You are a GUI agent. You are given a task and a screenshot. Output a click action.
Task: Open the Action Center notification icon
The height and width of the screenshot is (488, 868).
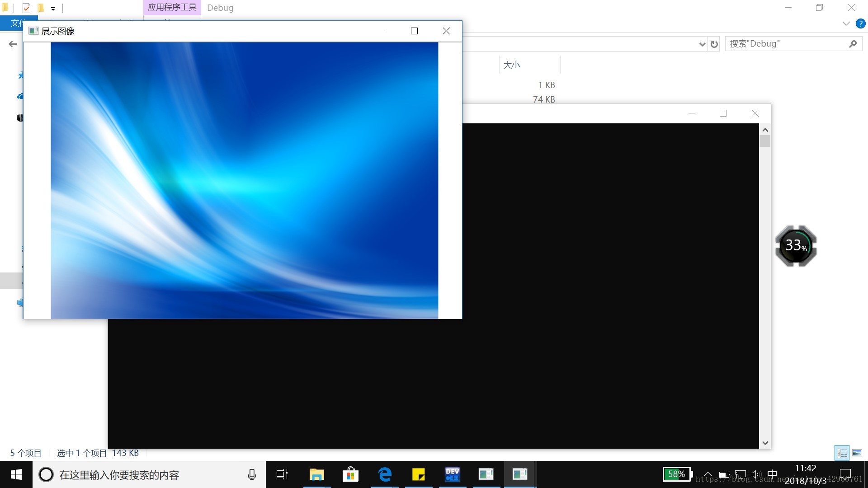coord(845,474)
